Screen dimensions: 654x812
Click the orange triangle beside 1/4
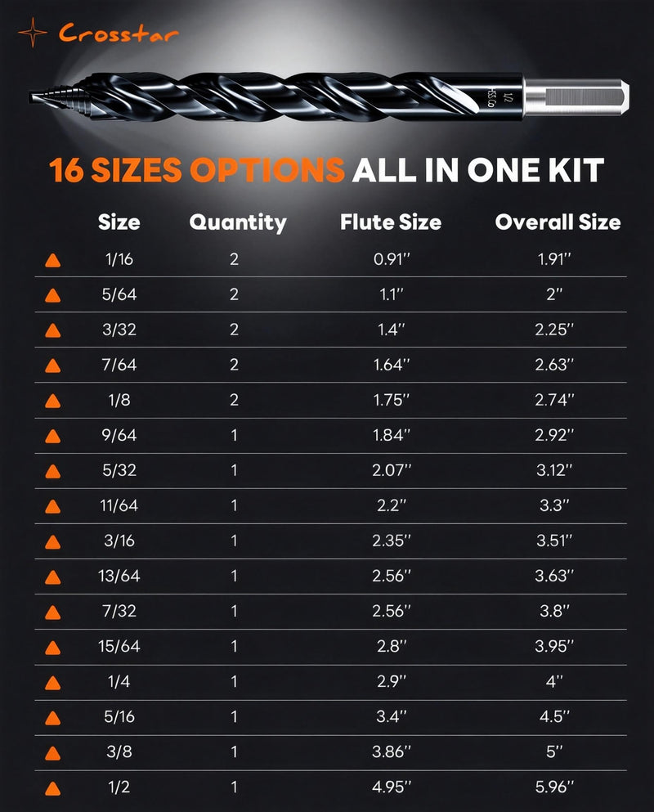click(x=53, y=683)
